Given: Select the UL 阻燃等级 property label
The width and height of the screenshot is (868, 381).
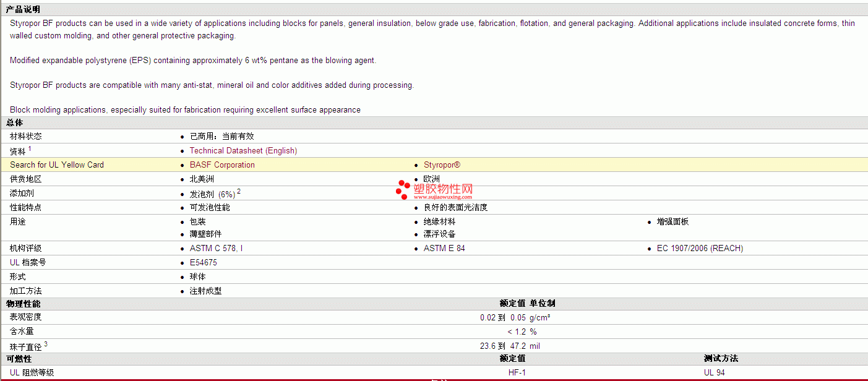Looking at the screenshot, I should click(32, 372).
